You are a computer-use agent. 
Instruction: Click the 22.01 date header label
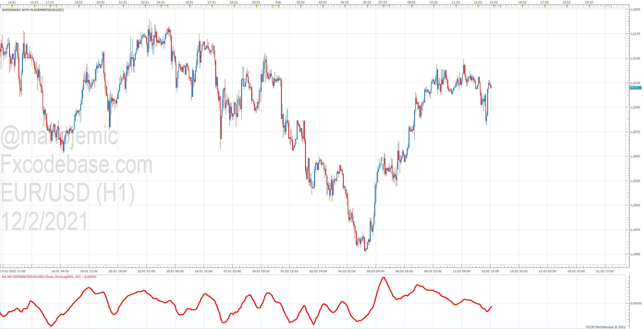145,2
